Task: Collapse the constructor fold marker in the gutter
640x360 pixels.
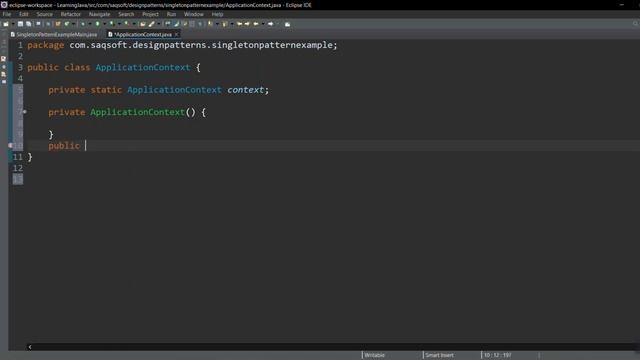Action: click(24, 112)
